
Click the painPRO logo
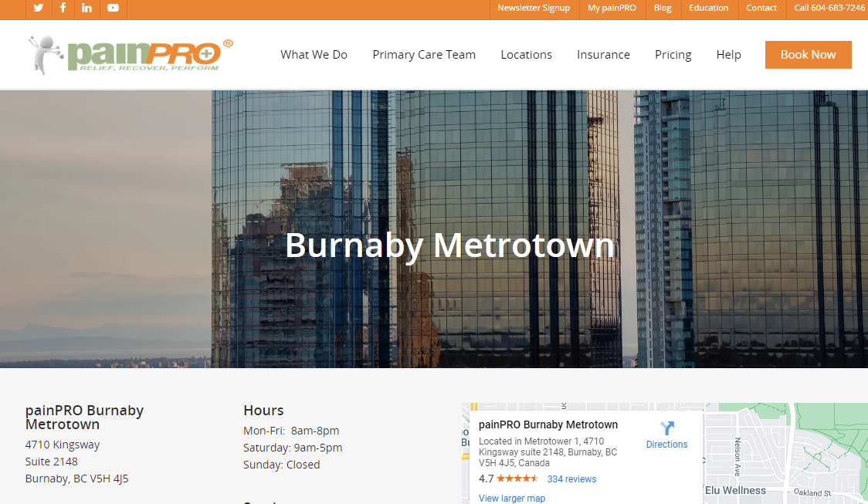pyautogui.click(x=131, y=55)
